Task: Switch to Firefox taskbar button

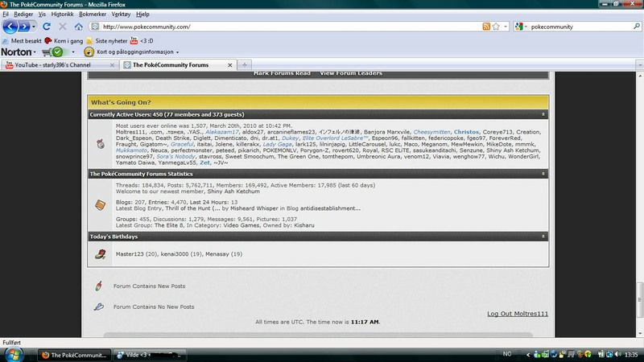Action: click(x=74, y=355)
